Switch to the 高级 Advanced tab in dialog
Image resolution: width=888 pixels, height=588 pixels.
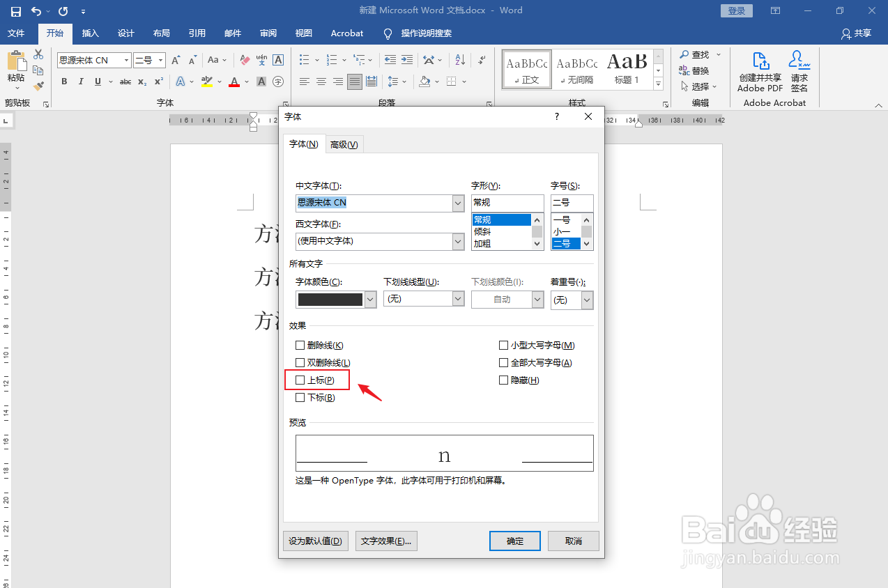coord(344,144)
